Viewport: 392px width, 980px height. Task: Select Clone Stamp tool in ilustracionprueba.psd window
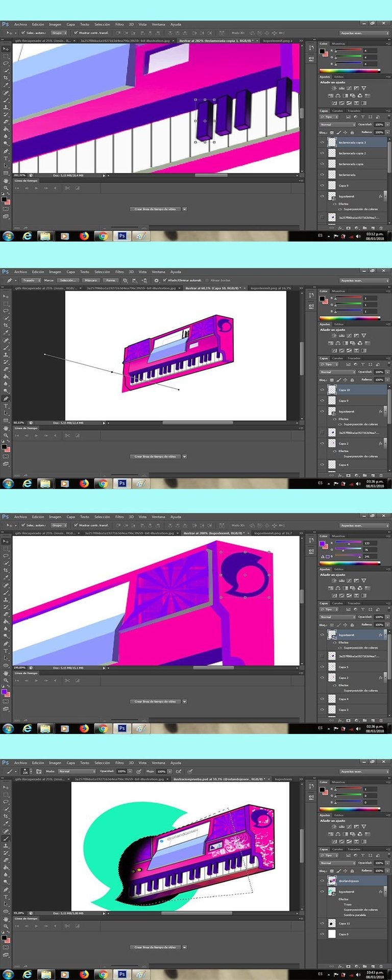coord(6,846)
